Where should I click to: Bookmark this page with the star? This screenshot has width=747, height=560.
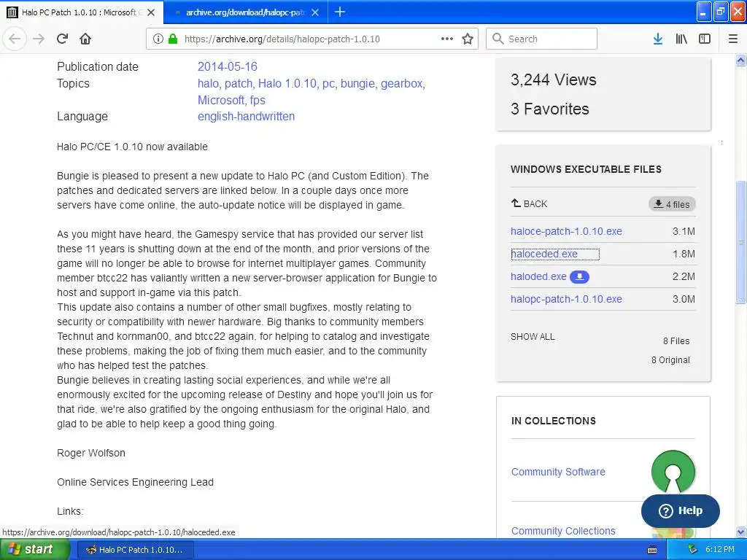pos(468,39)
